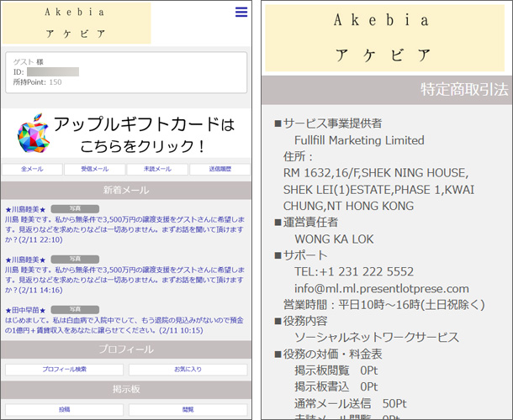Open 田中早苗 message about 1億円
Viewport: 513px width, 420px height.
pos(124,325)
